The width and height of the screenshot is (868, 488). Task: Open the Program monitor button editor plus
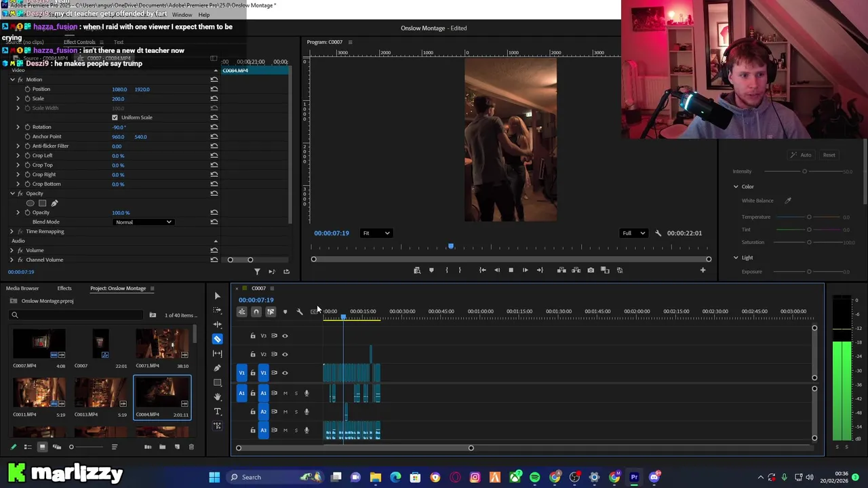click(703, 270)
